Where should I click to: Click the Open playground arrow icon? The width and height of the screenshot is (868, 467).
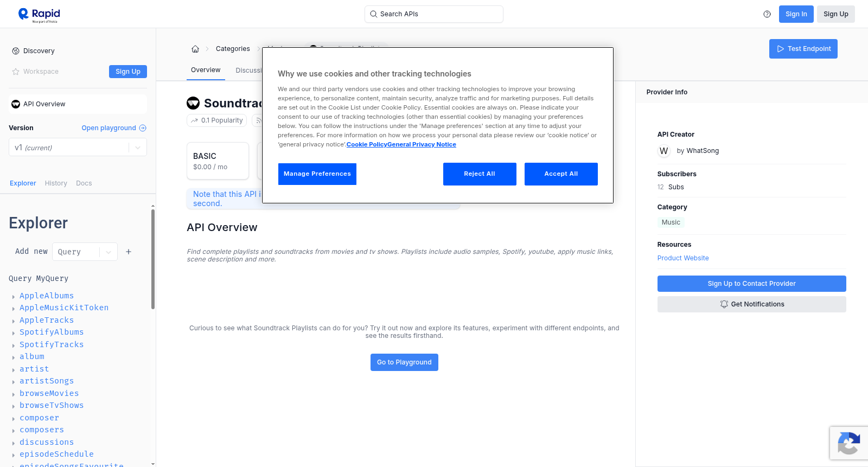[x=143, y=128]
